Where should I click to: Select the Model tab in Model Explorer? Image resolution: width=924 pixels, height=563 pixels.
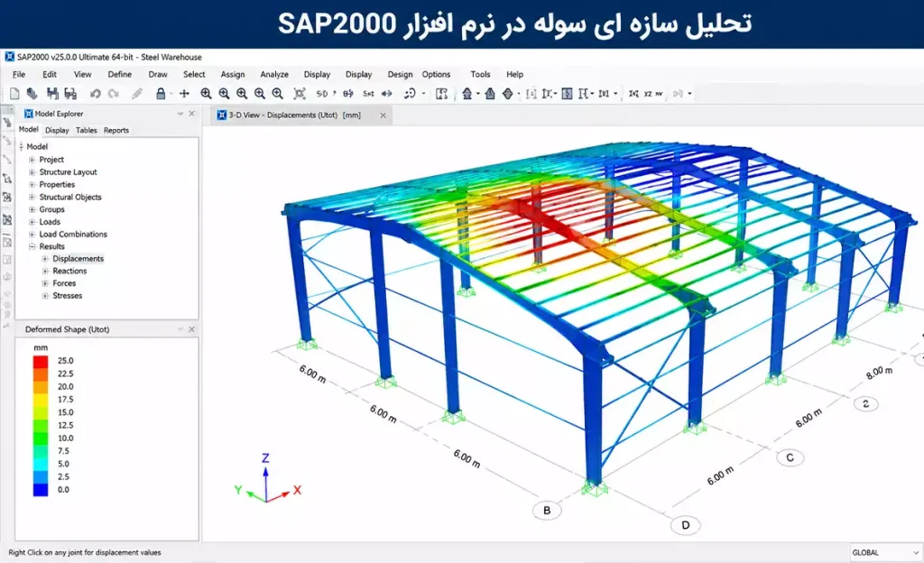coord(28,130)
